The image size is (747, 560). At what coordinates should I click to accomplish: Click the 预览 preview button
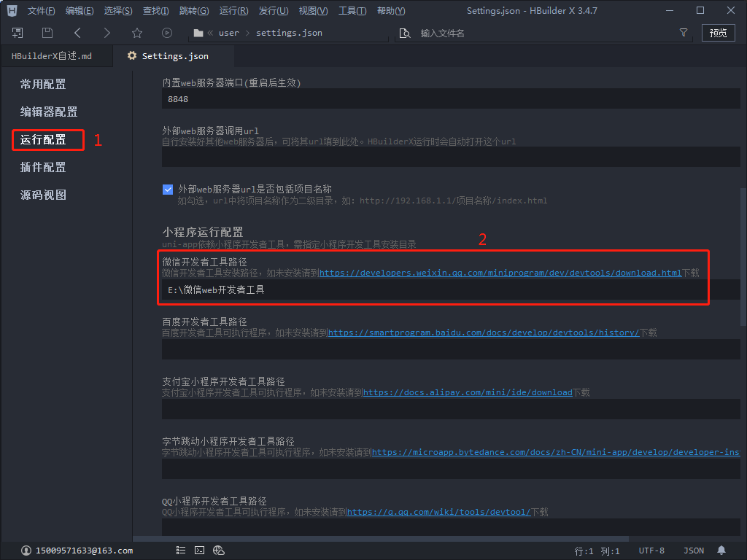pos(718,33)
